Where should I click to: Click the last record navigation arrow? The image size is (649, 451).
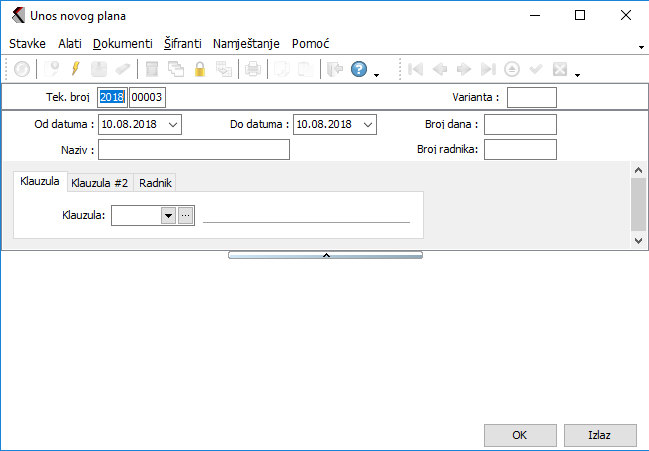point(487,69)
